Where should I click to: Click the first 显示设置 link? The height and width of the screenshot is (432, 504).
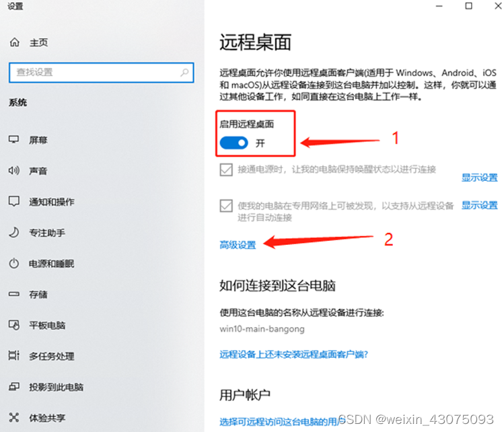[479, 178]
